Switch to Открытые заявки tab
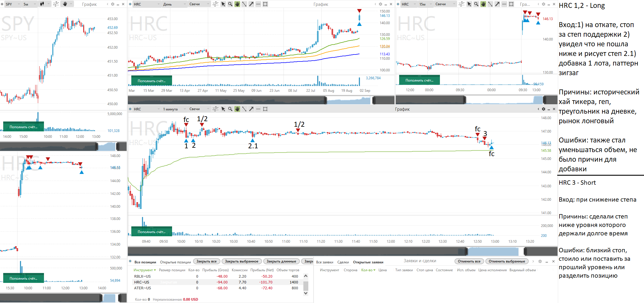 tap(368, 262)
